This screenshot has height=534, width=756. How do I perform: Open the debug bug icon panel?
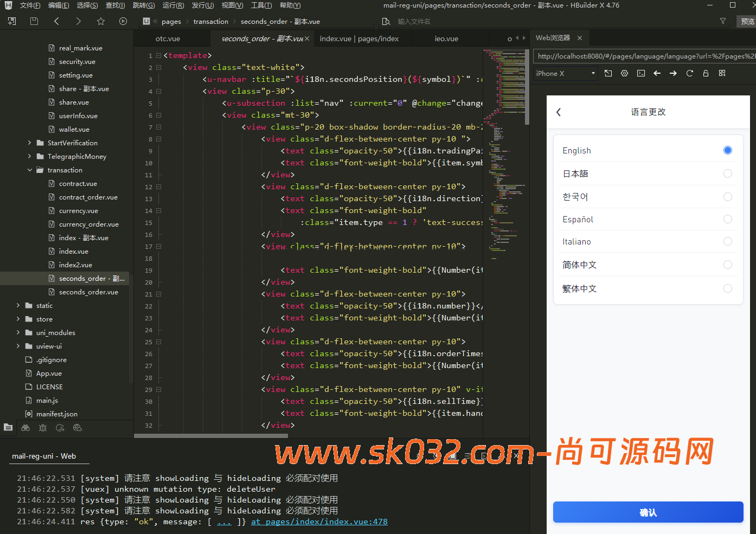click(x=43, y=428)
